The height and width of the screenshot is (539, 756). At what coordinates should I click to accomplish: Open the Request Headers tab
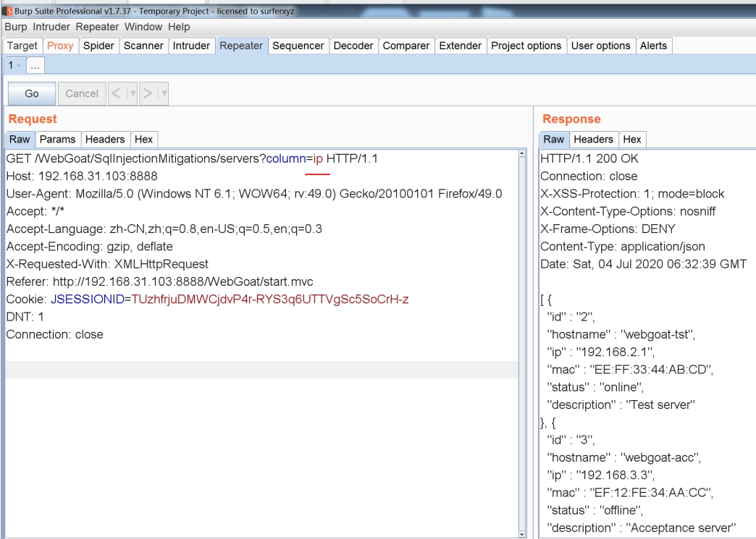coord(105,140)
